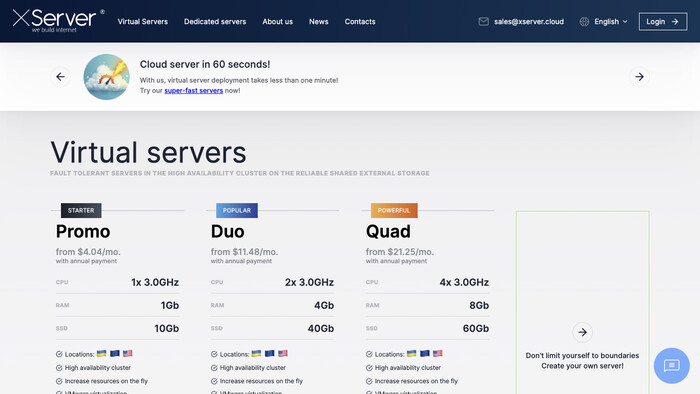Click Quad 'High availability cluster' text
700x394 pixels.
tap(408, 368)
